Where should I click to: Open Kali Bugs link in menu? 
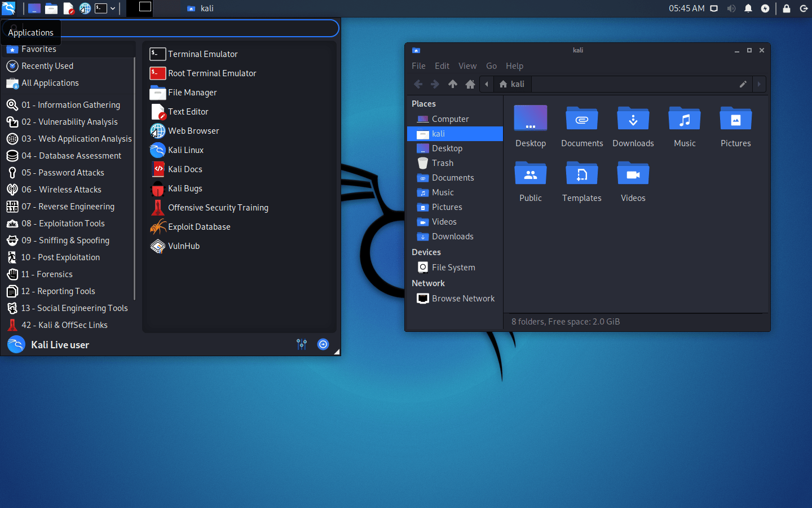pyautogui.click(x=184, y=189)
